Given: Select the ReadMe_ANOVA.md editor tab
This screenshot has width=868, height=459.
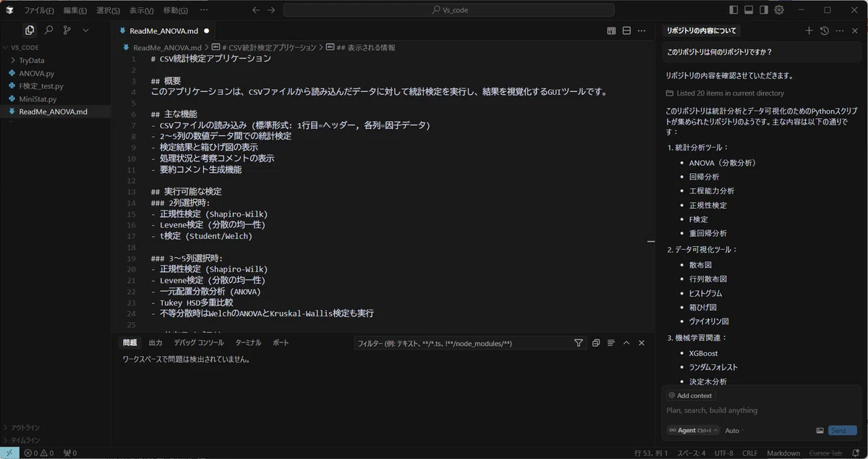Looking at the screenshot, I should [163, 31].
